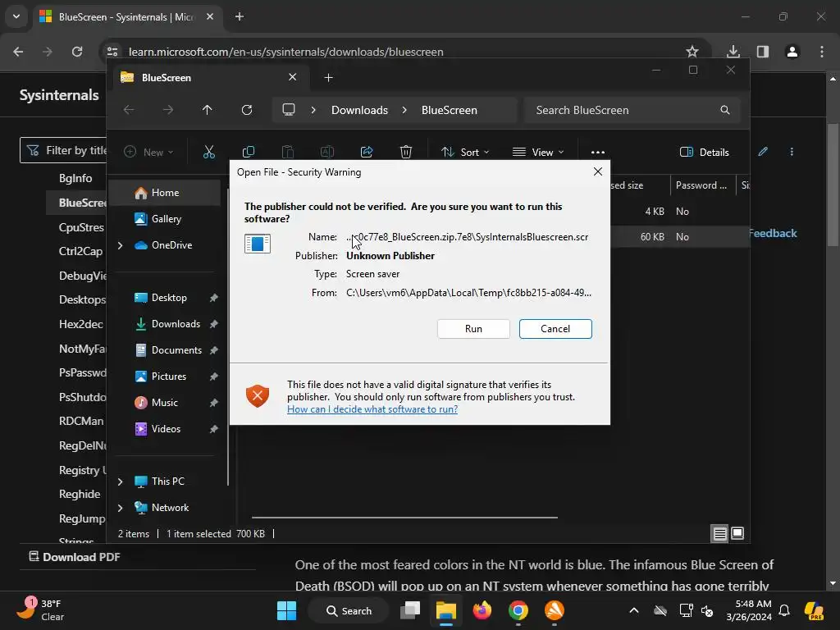Bookmark the page with star icon
Viewport: 840px width, 630px height.
point(692,52)
